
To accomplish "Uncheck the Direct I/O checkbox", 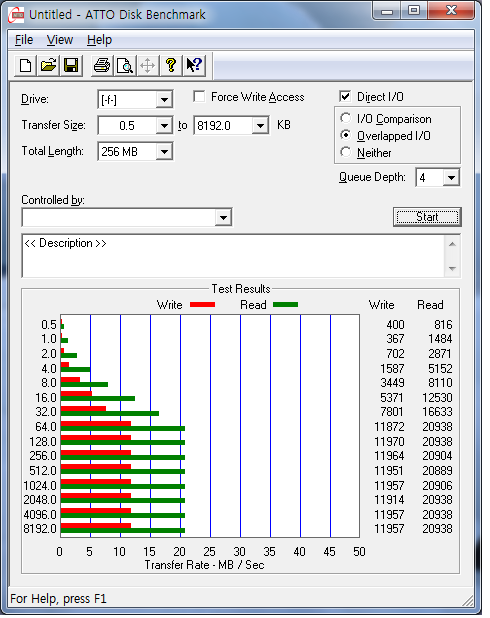I will pos(345,97).
